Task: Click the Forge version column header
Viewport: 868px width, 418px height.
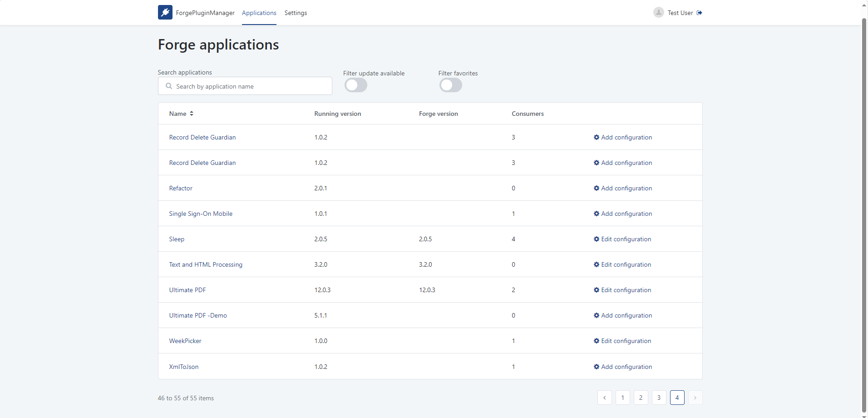Action: click(x=439, y=114)
